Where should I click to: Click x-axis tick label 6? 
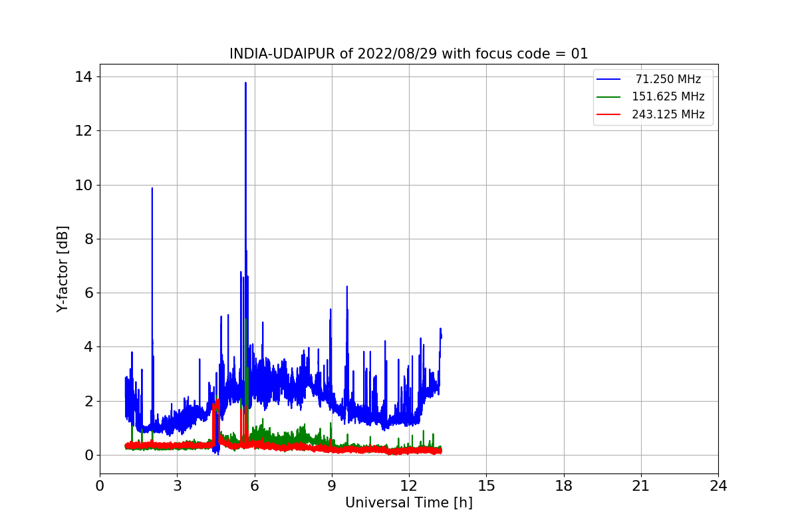[254, 486]
